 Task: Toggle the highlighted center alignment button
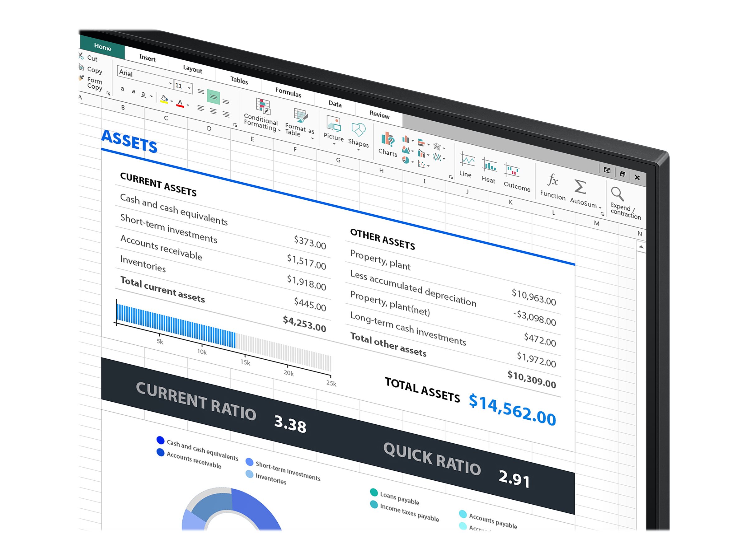(x=214, y=97)
